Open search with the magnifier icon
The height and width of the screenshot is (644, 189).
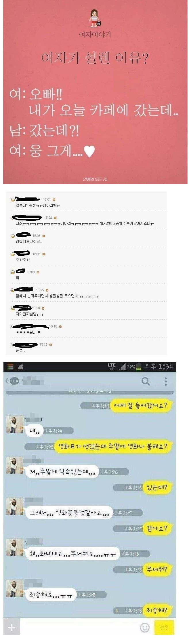[146, 381]
